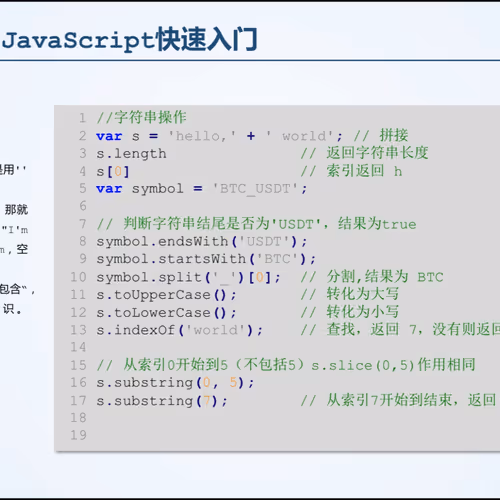Click s.substring(7) on line 17
The height and width of the screenshot is (500, 500).
(162, 401)
